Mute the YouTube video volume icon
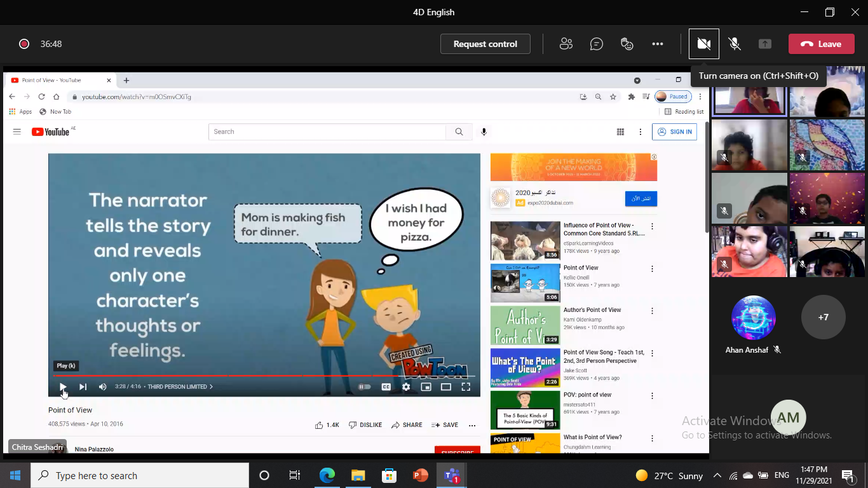 point(102,386)
